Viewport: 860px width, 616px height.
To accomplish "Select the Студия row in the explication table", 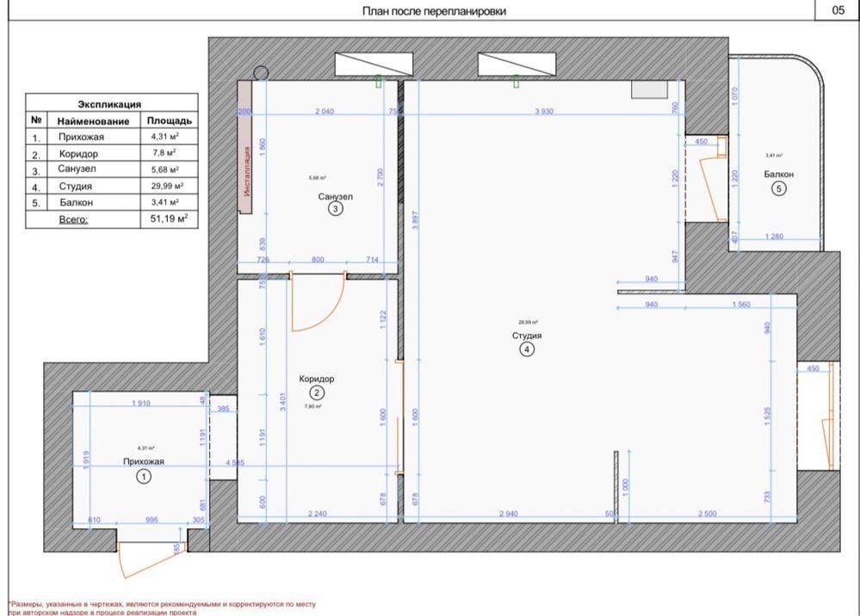I will pos(108,187).
